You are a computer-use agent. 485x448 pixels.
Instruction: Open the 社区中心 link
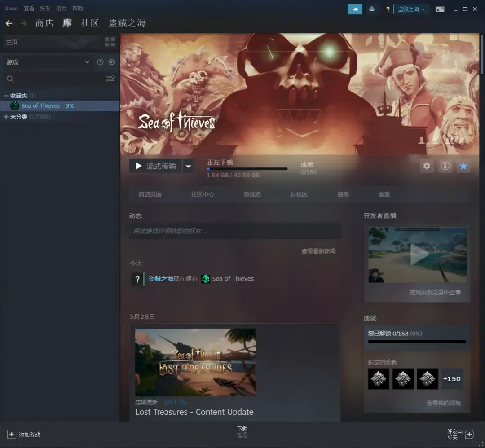(x=203, y=194)
